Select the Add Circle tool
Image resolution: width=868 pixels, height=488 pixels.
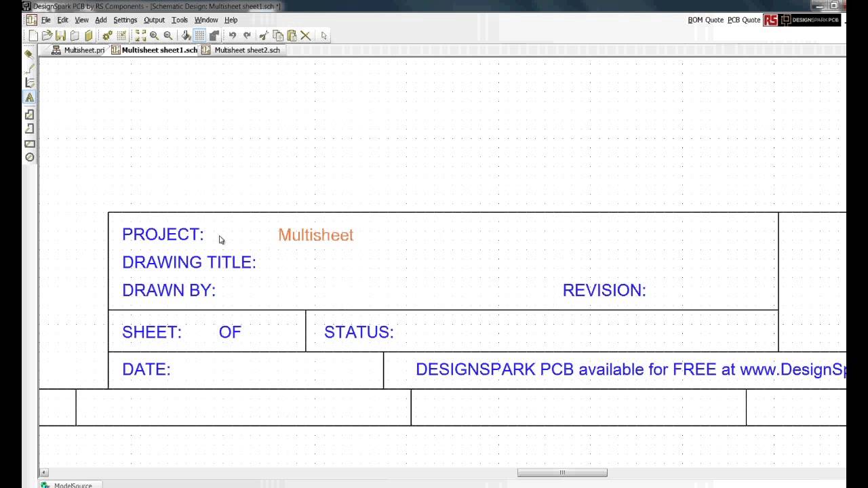point(29,157)
